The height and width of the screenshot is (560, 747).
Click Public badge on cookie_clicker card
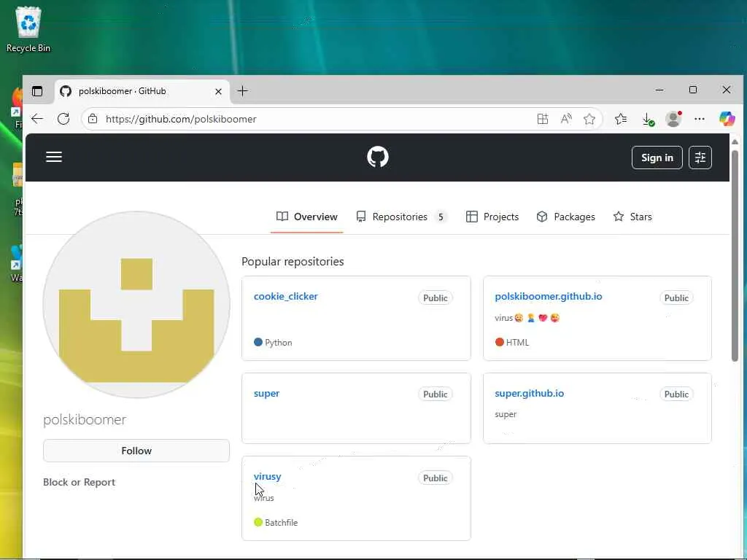(436, 298)
